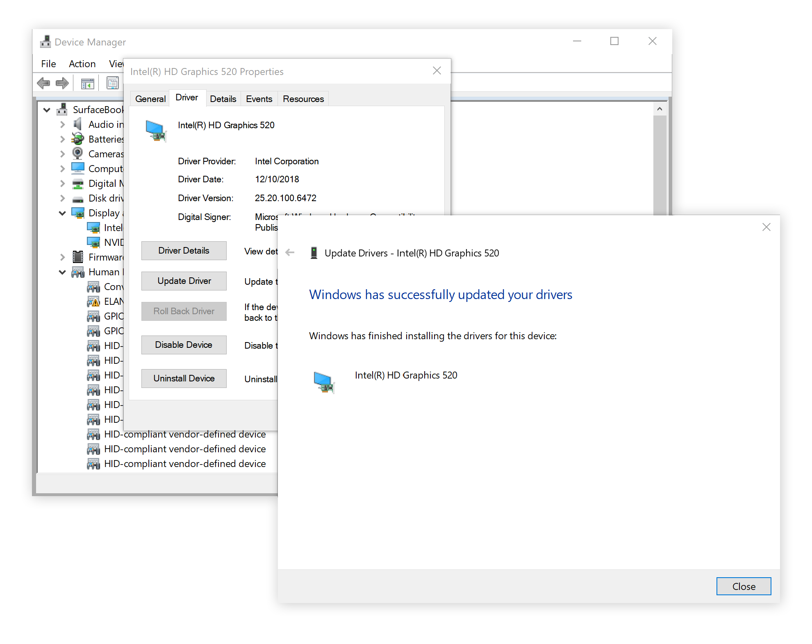Switch to the Events tab
812x644 pixels.
[x=259, y=99]
